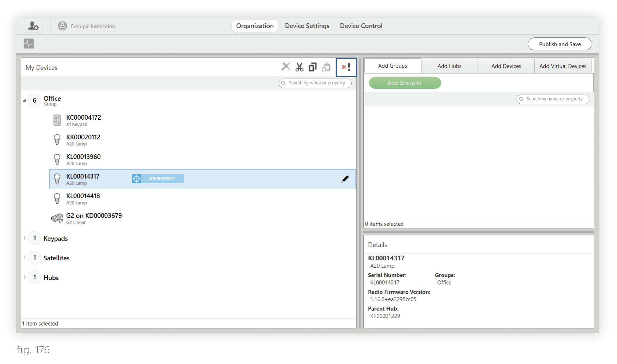Screen dimensions: 617x364
Task: Click the remove-with-warning X! icon
Action: click(346, 67)
